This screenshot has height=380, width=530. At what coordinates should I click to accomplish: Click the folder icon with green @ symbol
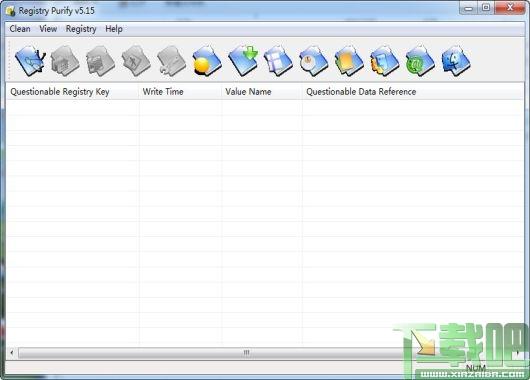pos(420,61)
